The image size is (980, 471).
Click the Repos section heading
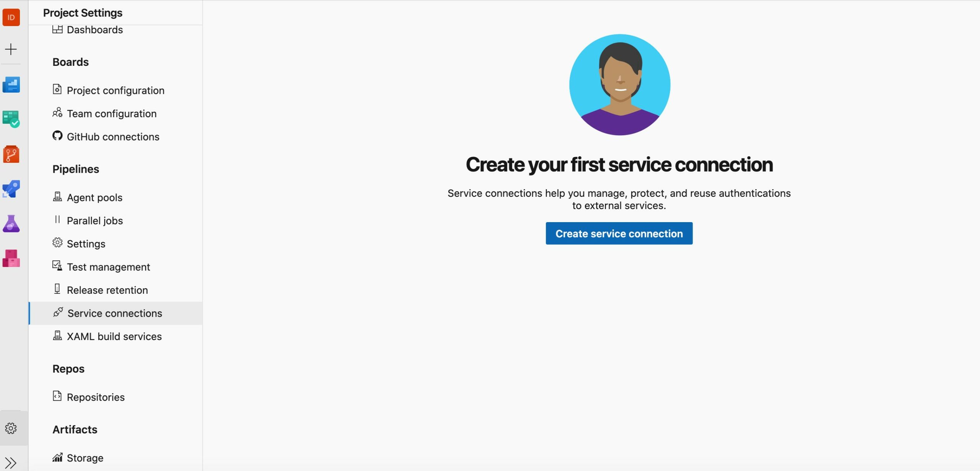(x=69, y=368)
